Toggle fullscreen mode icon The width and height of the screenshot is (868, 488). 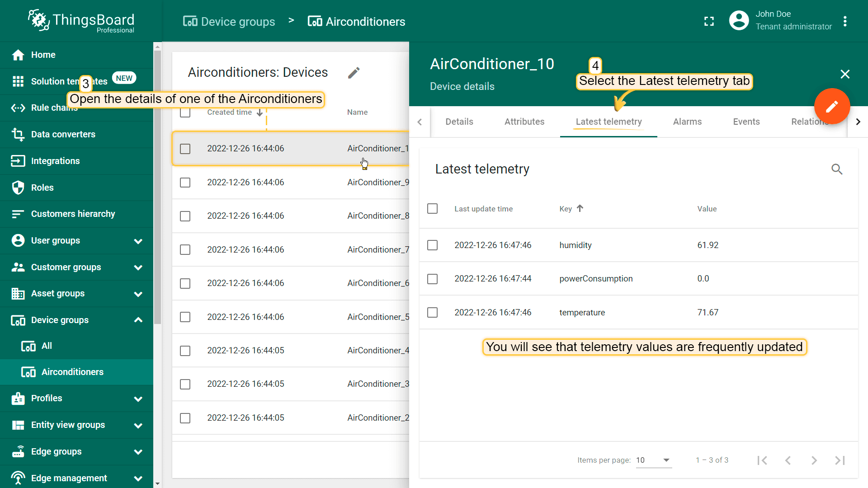pos(709,21)
